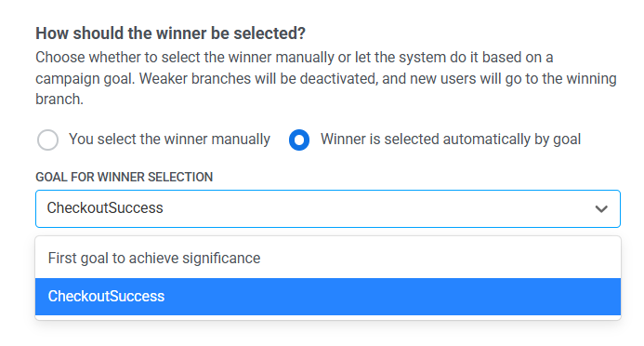Click the description paragraph about weaker branches
Viewport: 644px width, 346px height.
(325, 78)
